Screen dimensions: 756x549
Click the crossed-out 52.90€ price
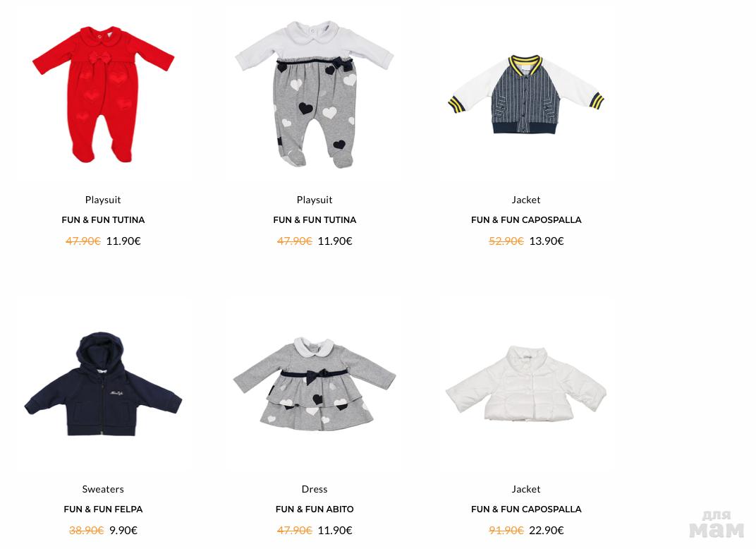(506, 241)
